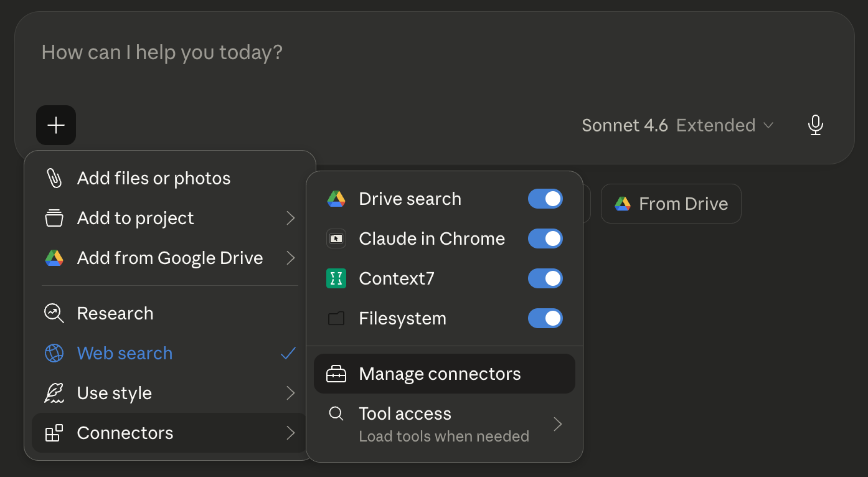Select Add files or photos

[x=169, y=178]
